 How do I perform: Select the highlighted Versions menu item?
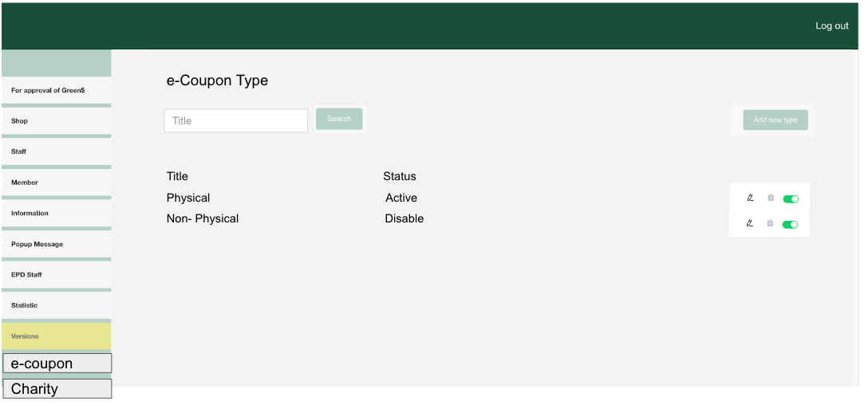(56, 336)
